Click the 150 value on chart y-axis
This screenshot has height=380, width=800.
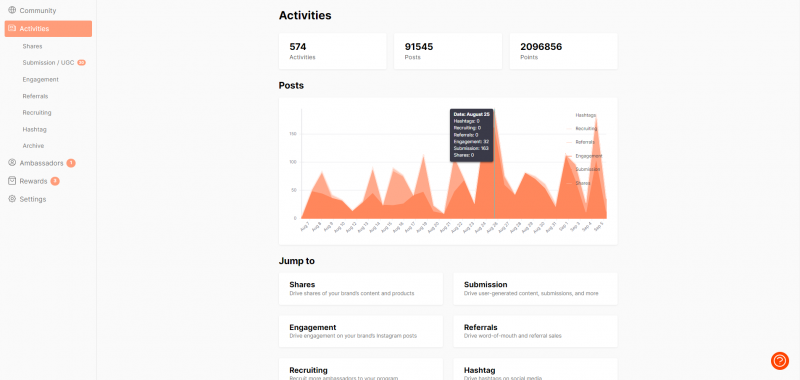click(x=293, y=134)
